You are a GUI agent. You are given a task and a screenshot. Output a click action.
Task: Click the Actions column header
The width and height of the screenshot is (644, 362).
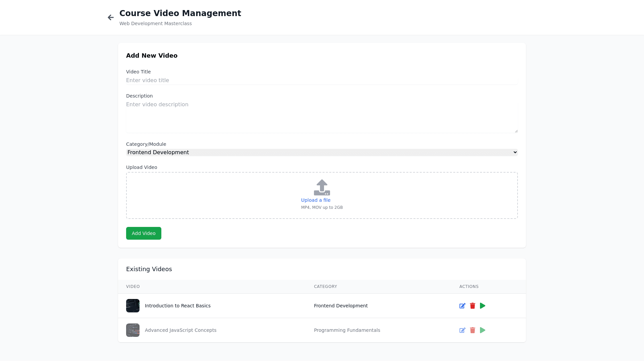[469, 287]
